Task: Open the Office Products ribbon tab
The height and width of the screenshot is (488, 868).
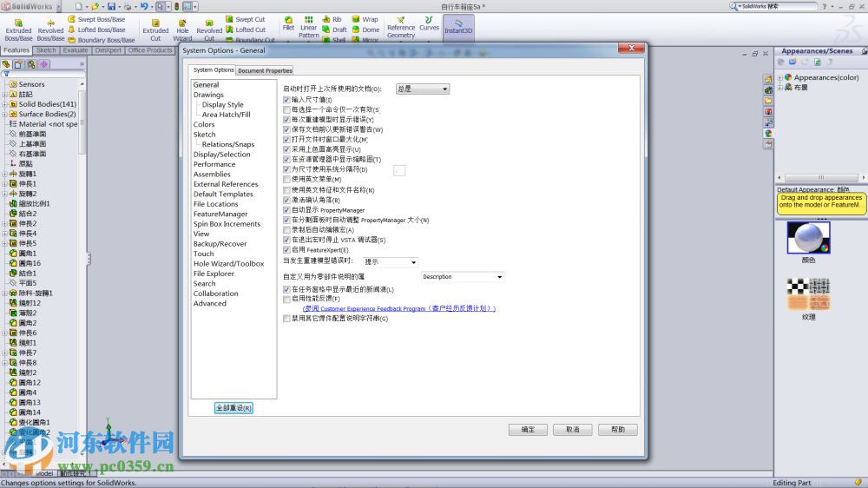Action: coord(150,50)
